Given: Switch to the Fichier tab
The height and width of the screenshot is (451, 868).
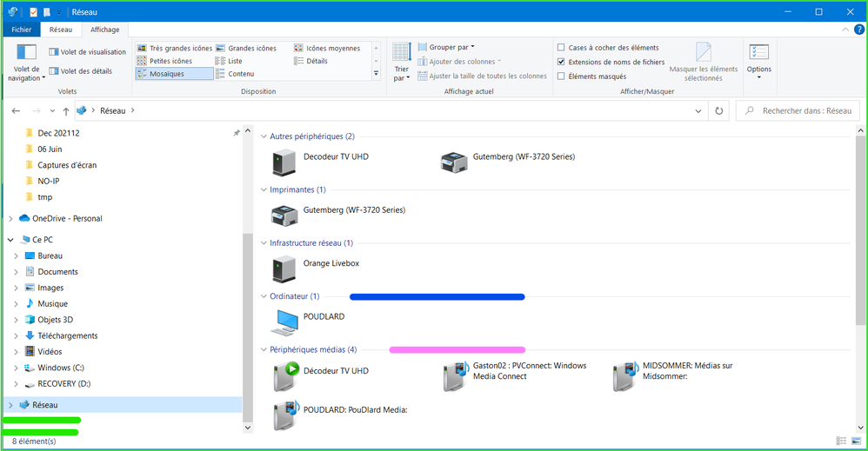Looking at the screenshot, I should point(21,30).
